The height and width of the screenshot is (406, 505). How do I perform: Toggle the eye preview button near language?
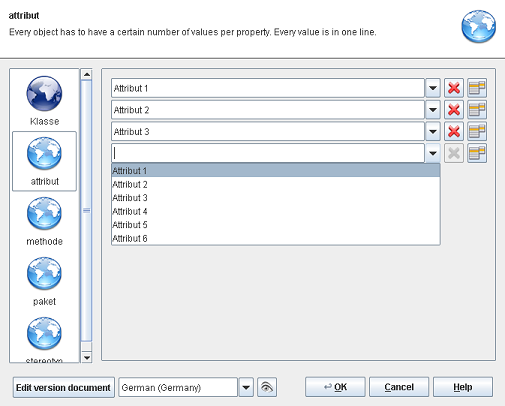(267, 387)
